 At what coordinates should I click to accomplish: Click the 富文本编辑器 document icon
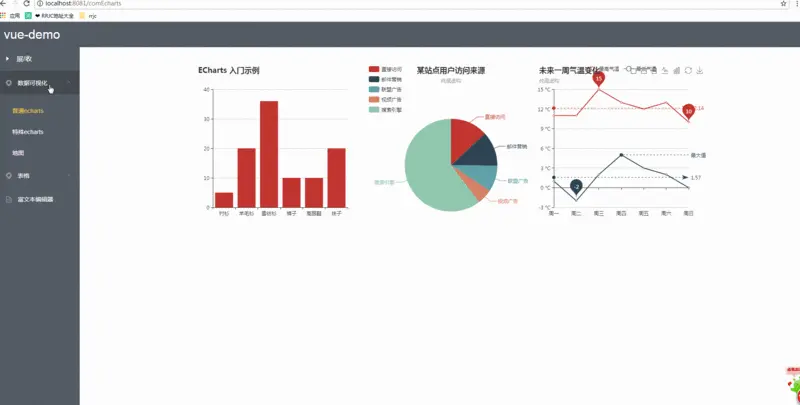(9, 199)
